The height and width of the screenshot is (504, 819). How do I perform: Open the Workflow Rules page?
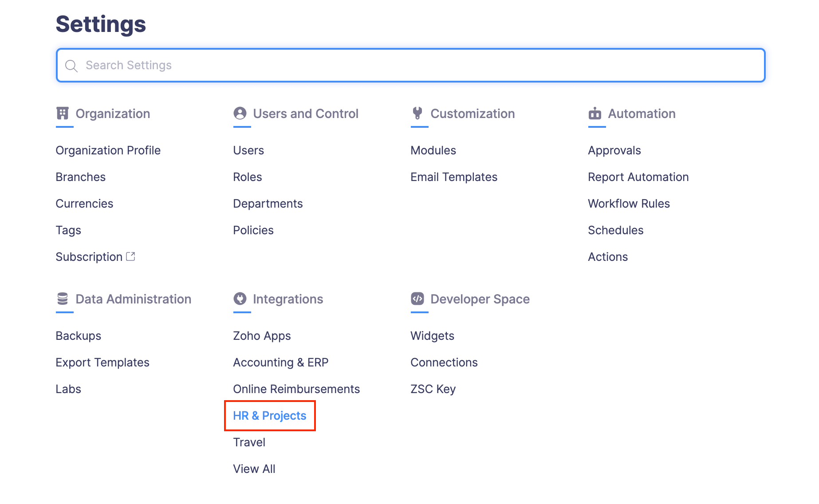click(629, 203)
